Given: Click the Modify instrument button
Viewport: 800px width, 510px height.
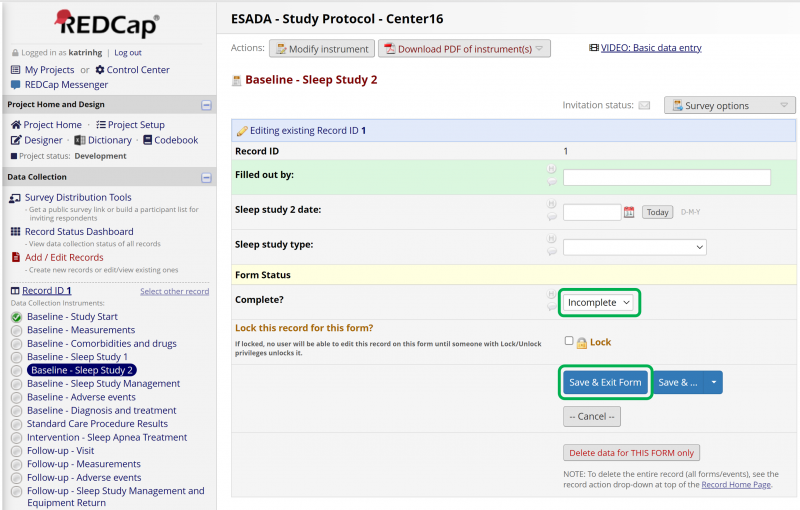Looking at the screenshot, I should (322, 48).
